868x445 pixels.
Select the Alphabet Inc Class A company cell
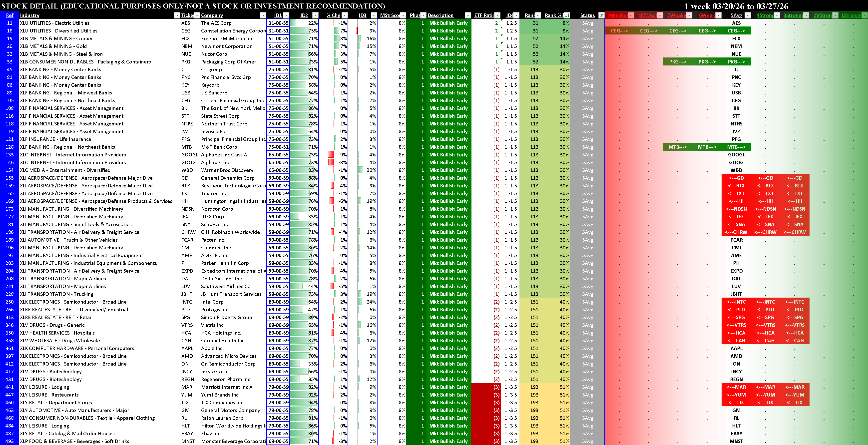click(224, 155)
